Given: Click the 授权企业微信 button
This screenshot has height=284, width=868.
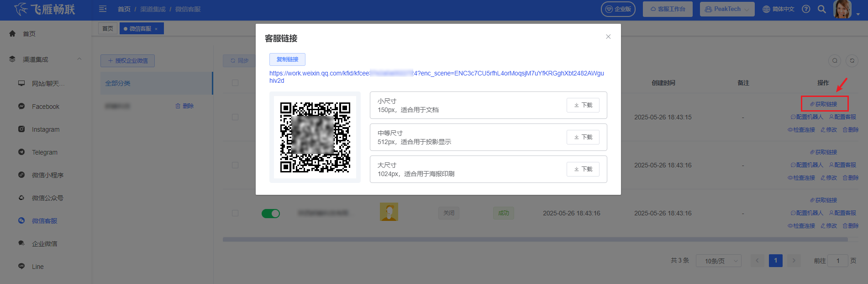Looking at the screenshot, I should (128, 61).
